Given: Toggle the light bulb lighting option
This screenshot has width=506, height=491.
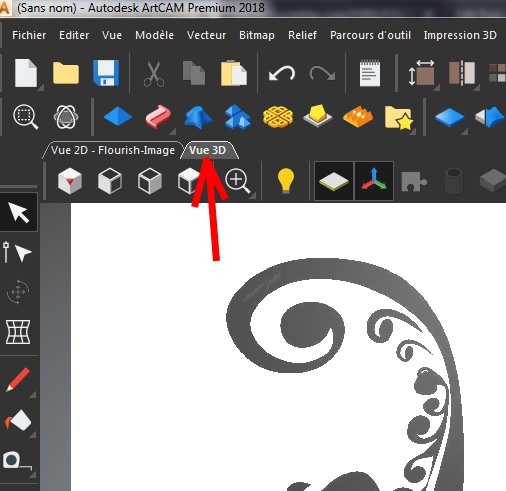Looking at the screenshot, I should click(x=286, y=181).
